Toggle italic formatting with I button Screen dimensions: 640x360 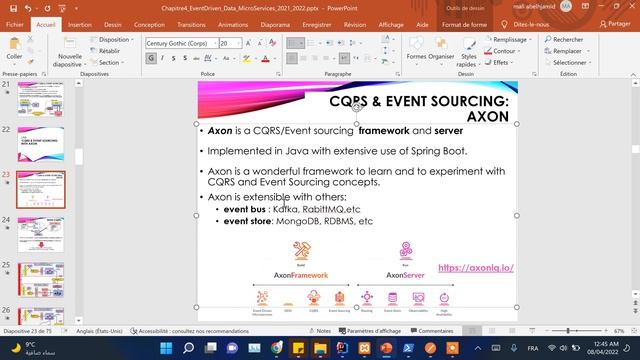162,59
